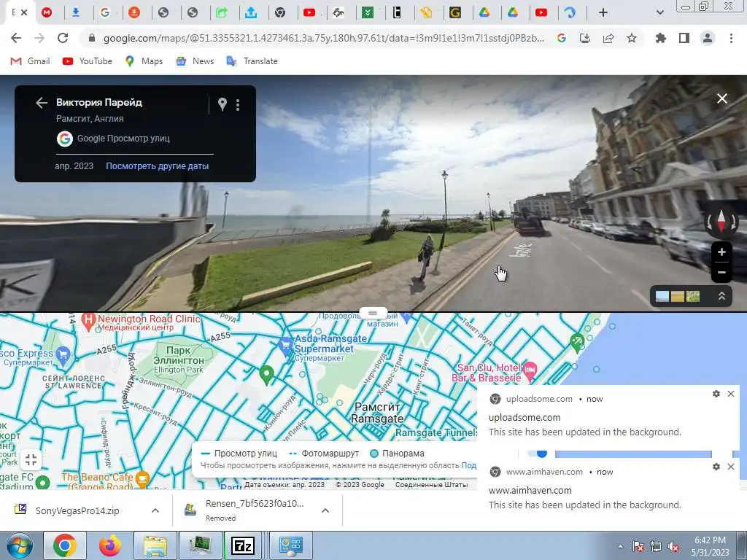
Task: Click the green pin near Ellington Park
Action: pyautogui.click(x=267, y=376)
